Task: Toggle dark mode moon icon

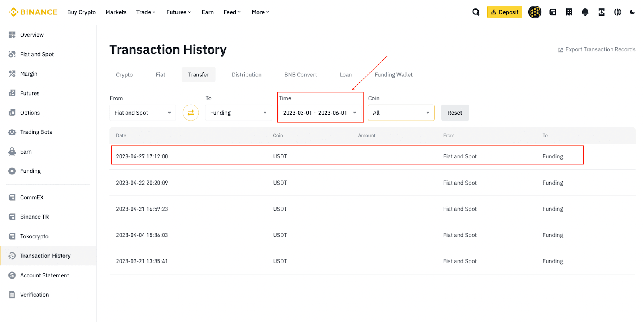Action: coord(632,12)
